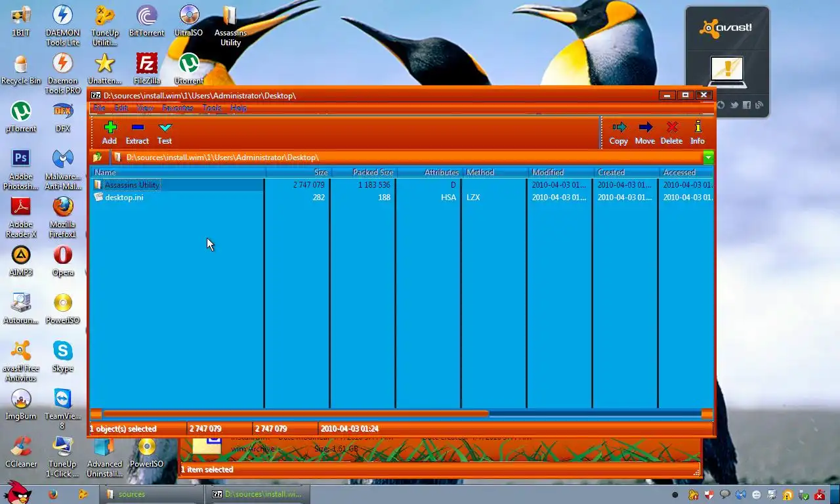The image size is (840, 504).
Task: Sort by the Attributes column header
Action: click(429, 172)
